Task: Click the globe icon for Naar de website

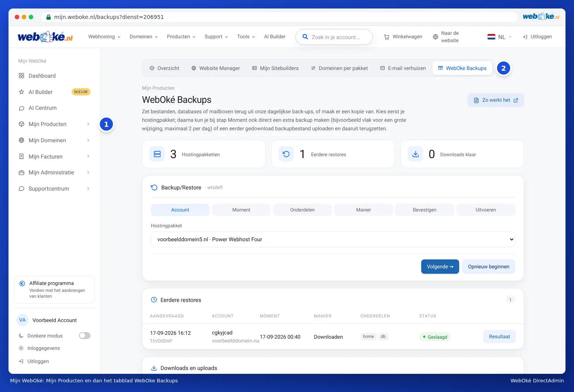Action: point(436,37)
